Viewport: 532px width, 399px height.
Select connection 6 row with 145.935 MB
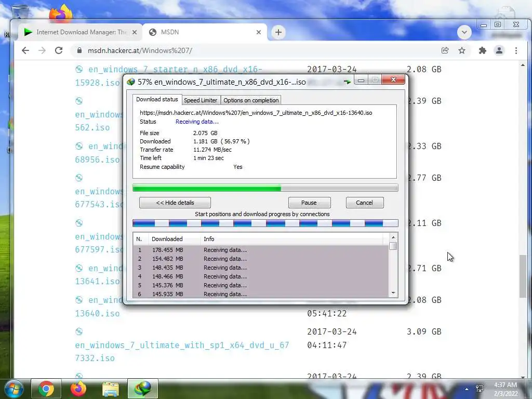point(261,294)
